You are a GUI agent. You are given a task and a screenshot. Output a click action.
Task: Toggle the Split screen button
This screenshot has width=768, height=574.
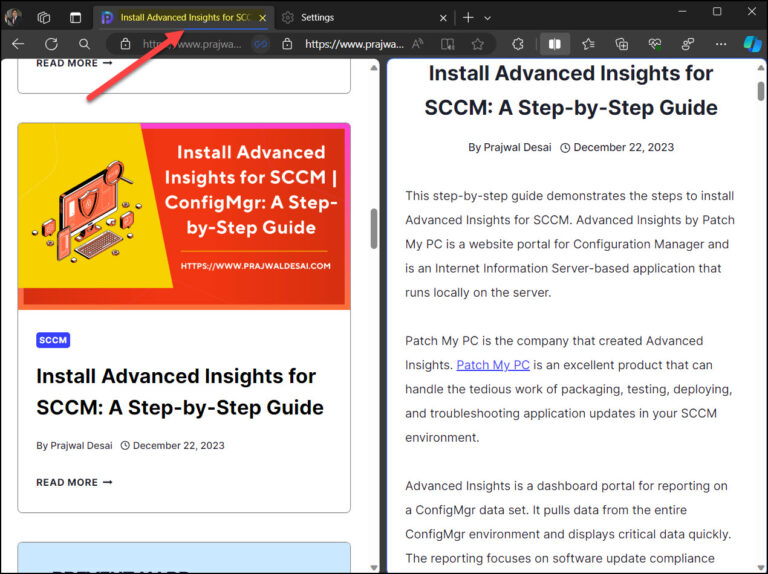554,44
